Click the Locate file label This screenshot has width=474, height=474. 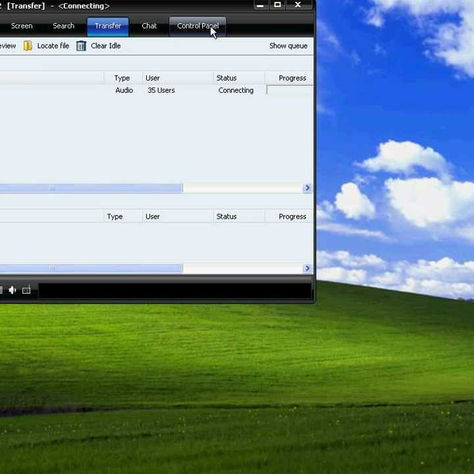tap(53, 46)
